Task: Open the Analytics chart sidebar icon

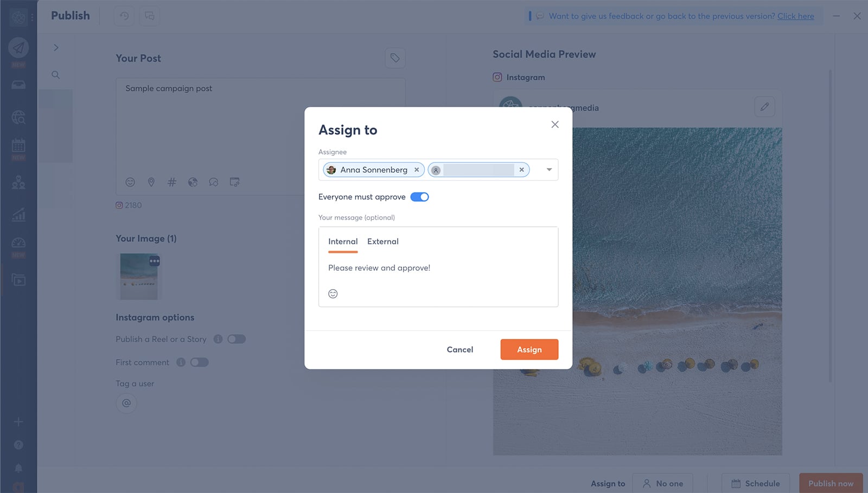Action: click(x=18, y=215)
